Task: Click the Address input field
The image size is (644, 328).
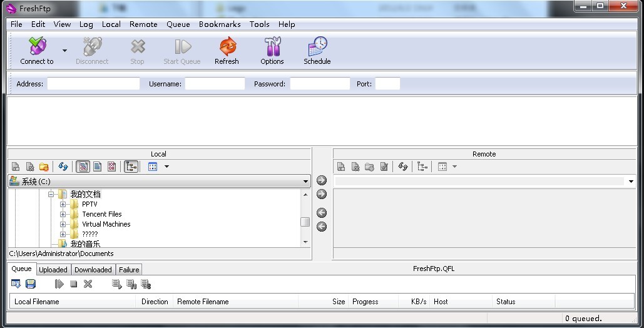Action: click(93, 84)
